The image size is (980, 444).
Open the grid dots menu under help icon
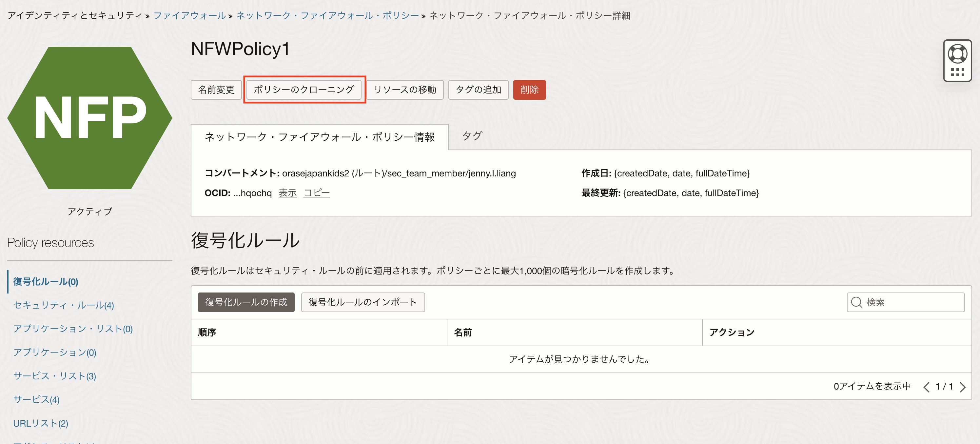[957, 72]
